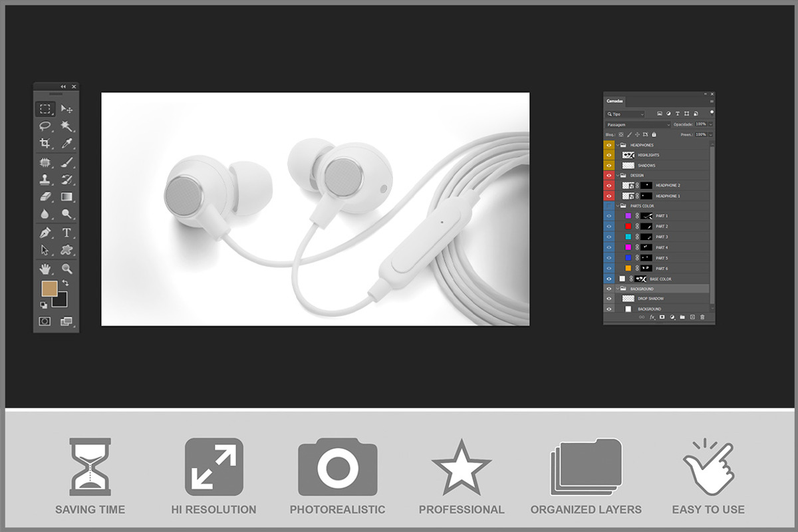This screenshot has width=798, height=532.
Task: Add a layer mask
Action: (662, 317)
